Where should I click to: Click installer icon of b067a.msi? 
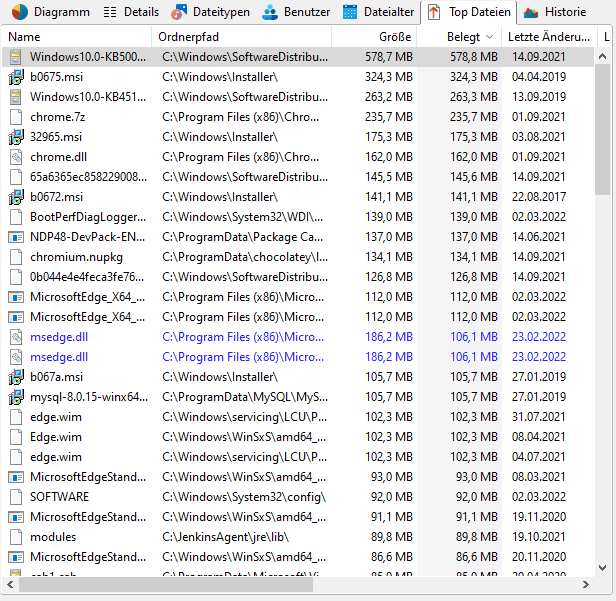coord(16,377)
